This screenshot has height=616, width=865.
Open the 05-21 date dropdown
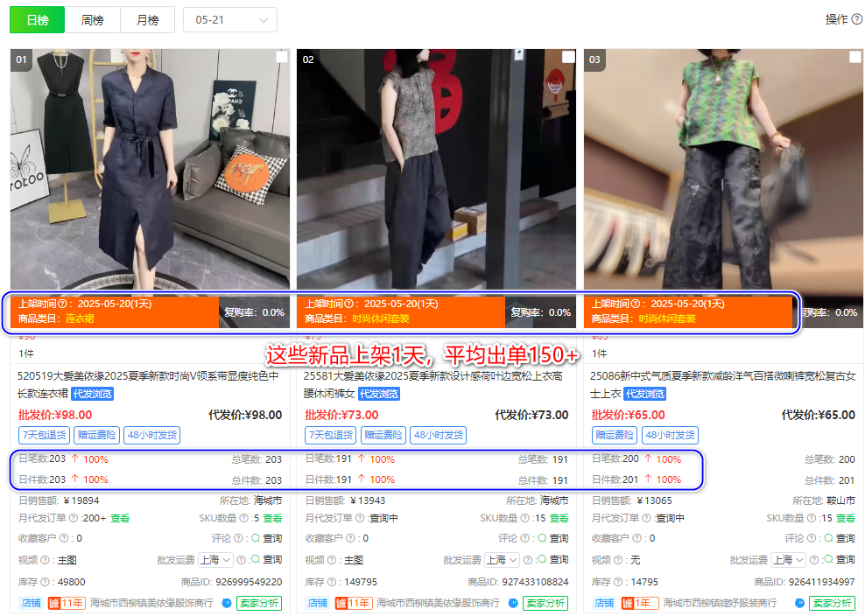coord(229,20)
